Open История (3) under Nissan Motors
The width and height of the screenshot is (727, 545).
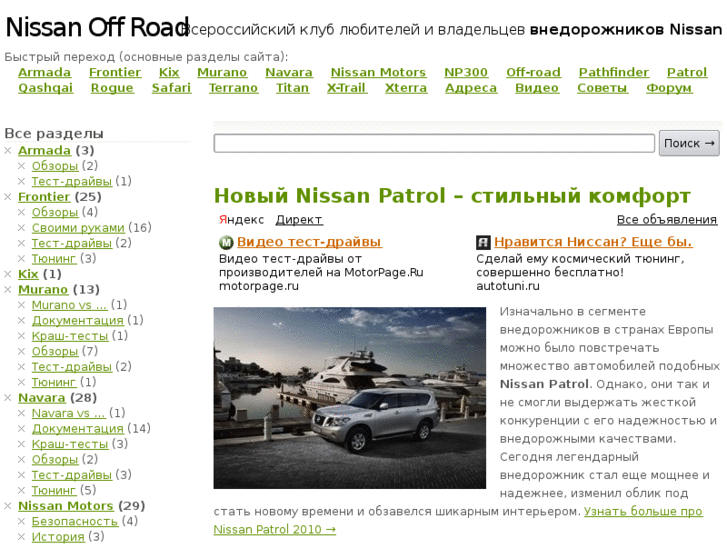[58, 537]
